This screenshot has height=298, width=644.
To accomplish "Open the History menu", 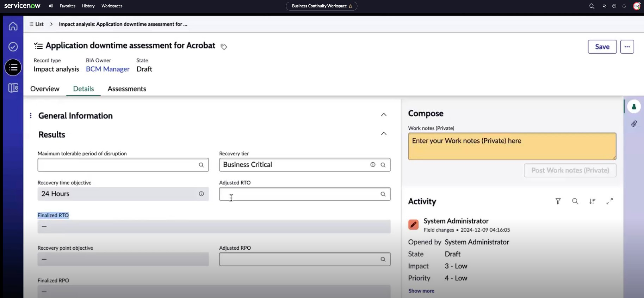I will coord(88,6).
